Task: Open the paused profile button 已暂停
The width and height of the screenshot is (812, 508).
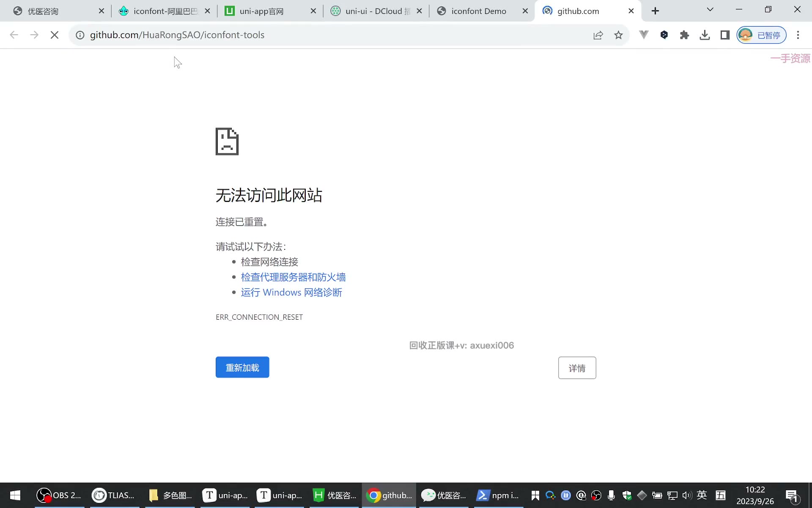Action: [x=761, y=35]
